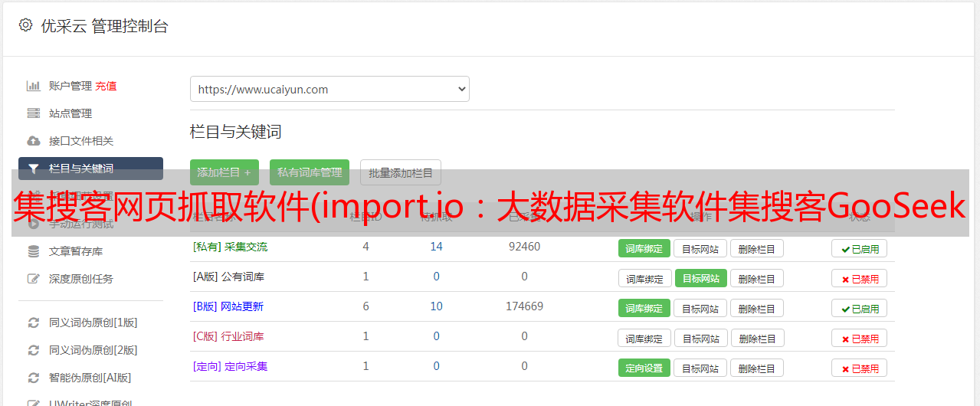
Task: Click the 批量添加栏目 button
Action: (401, 172)
